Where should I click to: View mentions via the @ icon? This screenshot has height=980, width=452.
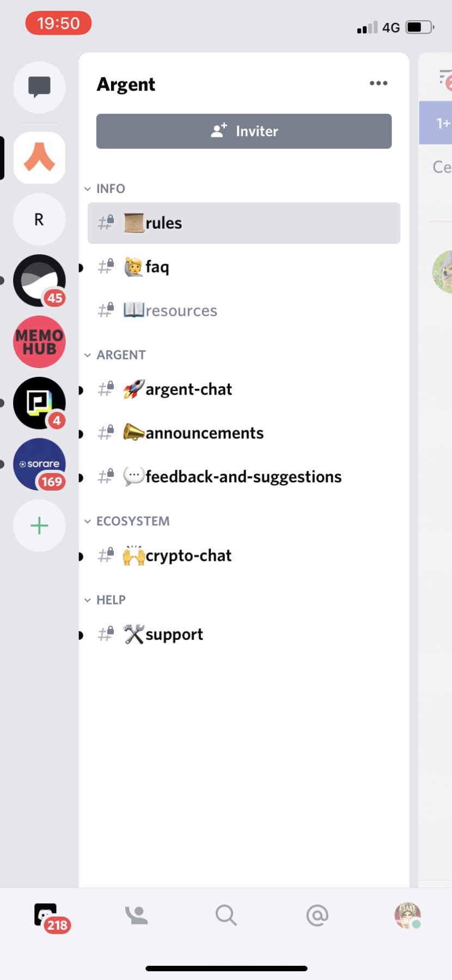317,915
